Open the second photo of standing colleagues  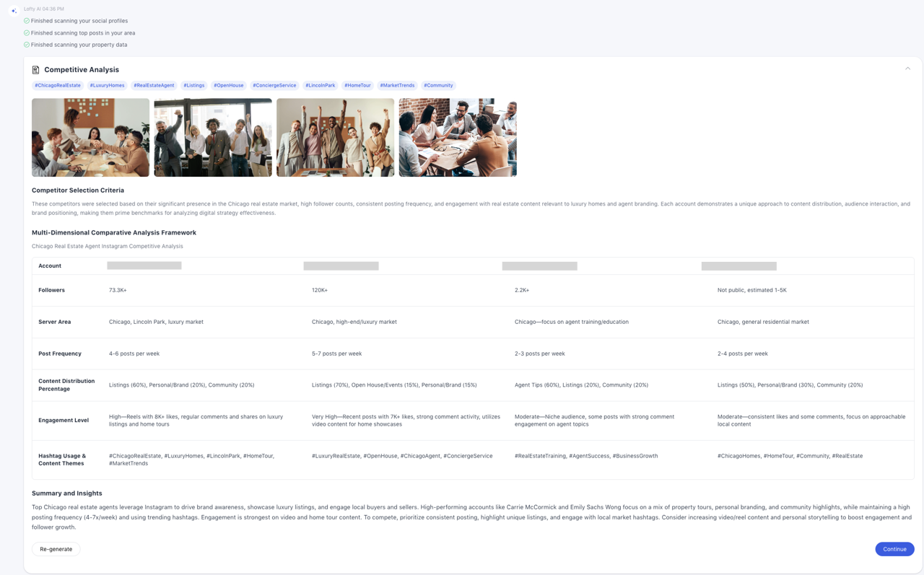213,138
